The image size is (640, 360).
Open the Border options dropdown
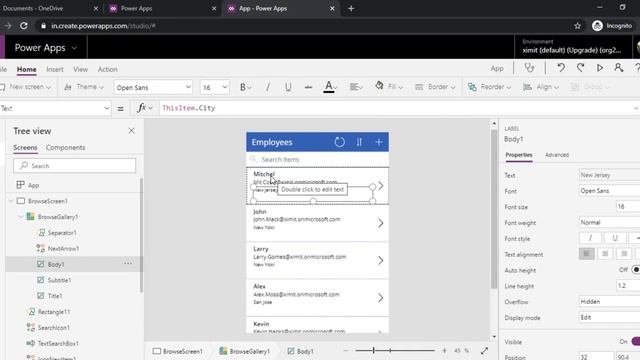click(435, 87)
